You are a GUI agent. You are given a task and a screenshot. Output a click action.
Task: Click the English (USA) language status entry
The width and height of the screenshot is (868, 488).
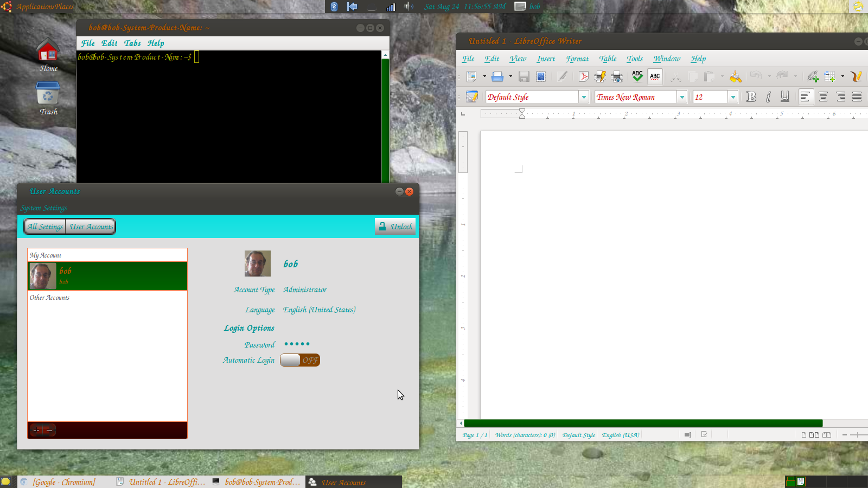(620, 435)
